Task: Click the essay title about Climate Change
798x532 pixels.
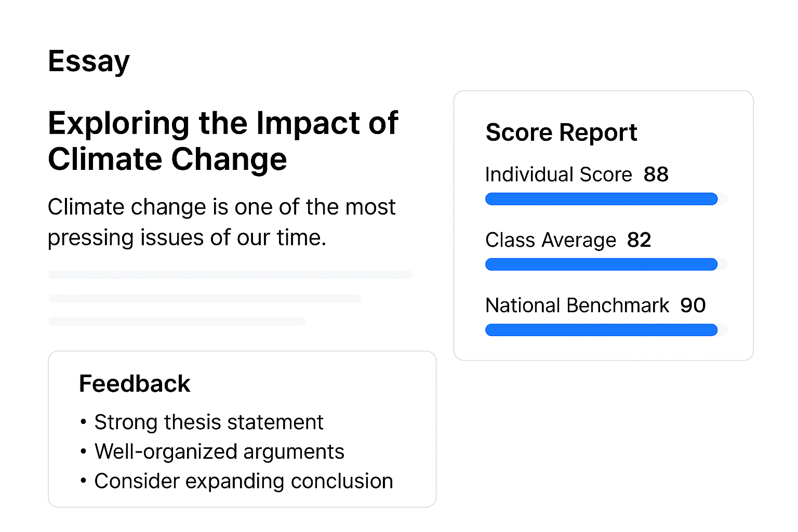Action: click(223, 141)
